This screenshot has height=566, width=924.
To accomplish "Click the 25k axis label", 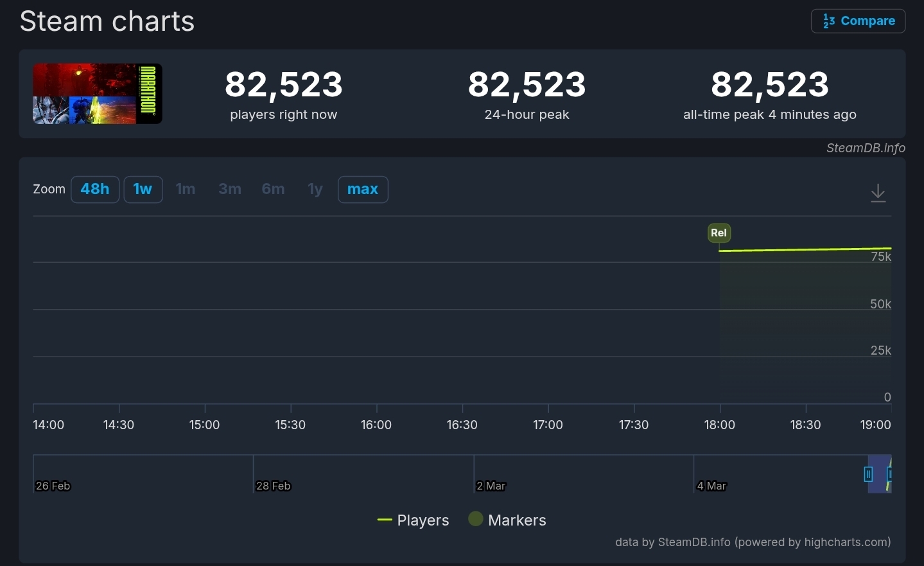I will pyautogui.click(x=880, y=351).
